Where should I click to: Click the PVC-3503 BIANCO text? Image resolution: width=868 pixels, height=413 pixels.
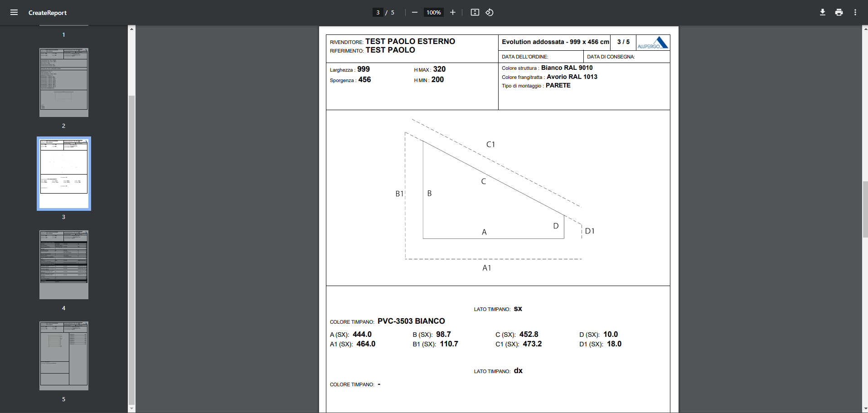coord(411,321)
